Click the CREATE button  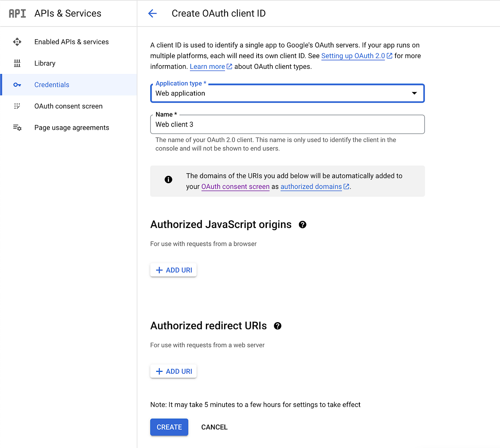(x=169, y=427)
